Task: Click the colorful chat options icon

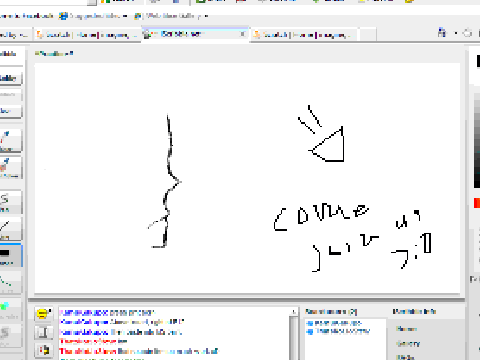Action: coord(43,350)
